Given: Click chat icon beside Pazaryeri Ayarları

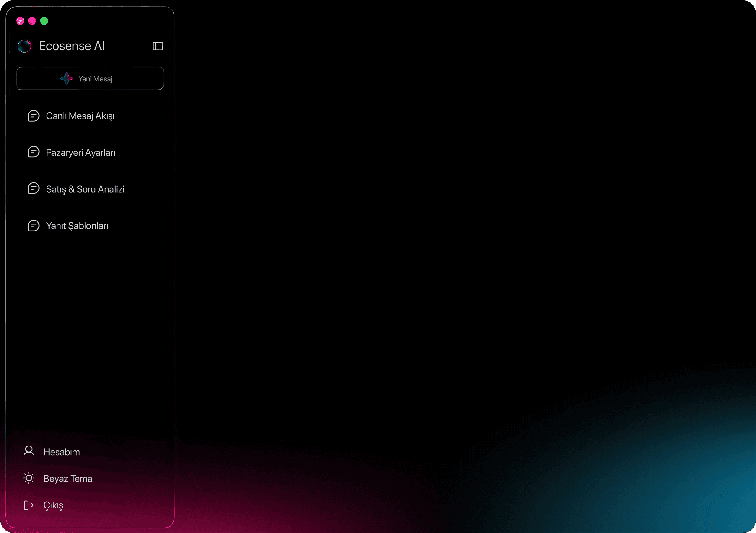Looking at the screenshot, I should pyautogui.click(x=33, y=152).
